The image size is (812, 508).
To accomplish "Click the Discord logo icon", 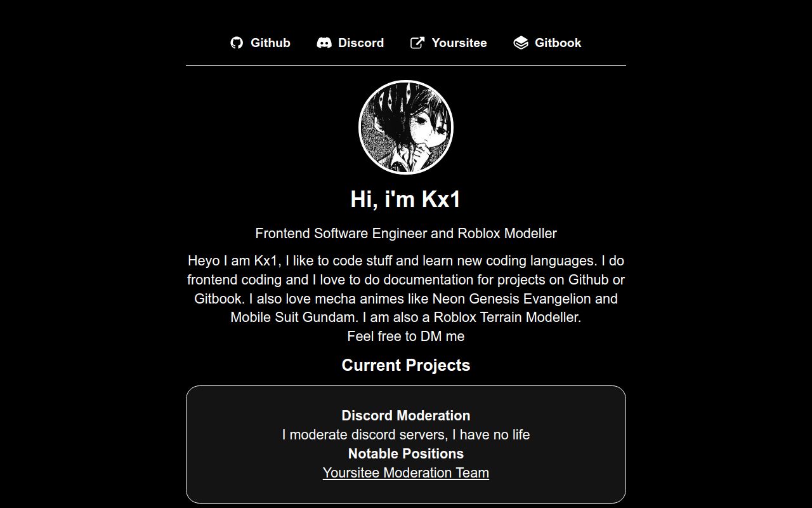I will click(x=324, y=43).
